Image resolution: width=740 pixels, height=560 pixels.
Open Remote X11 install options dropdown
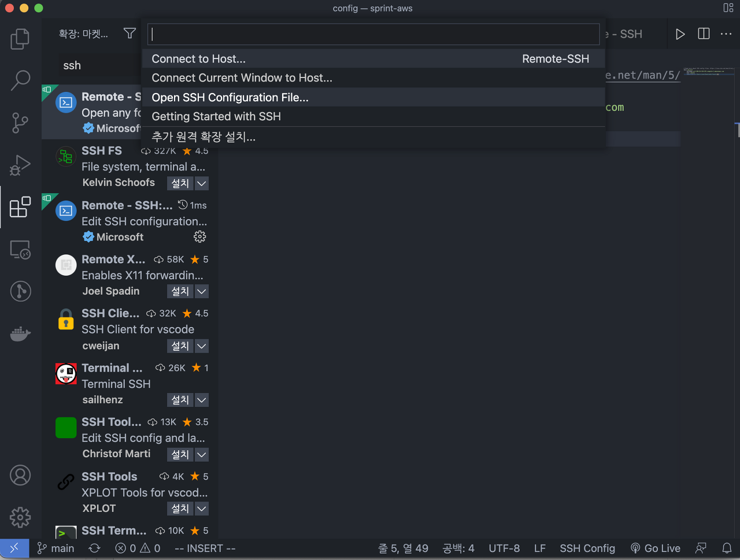point(202,291)
